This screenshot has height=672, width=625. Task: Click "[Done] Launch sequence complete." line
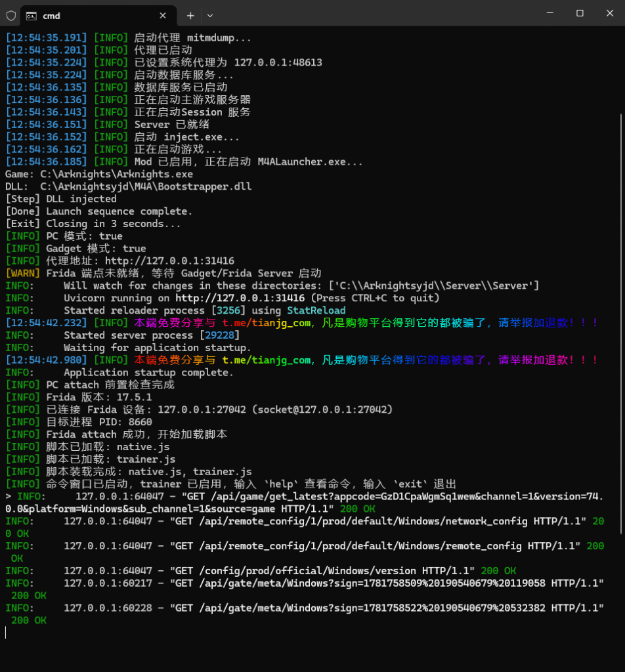click(98, 211)
